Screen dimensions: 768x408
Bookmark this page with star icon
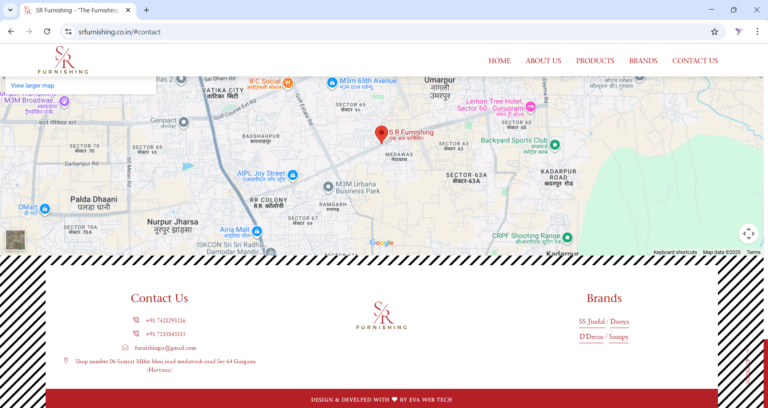714,32
